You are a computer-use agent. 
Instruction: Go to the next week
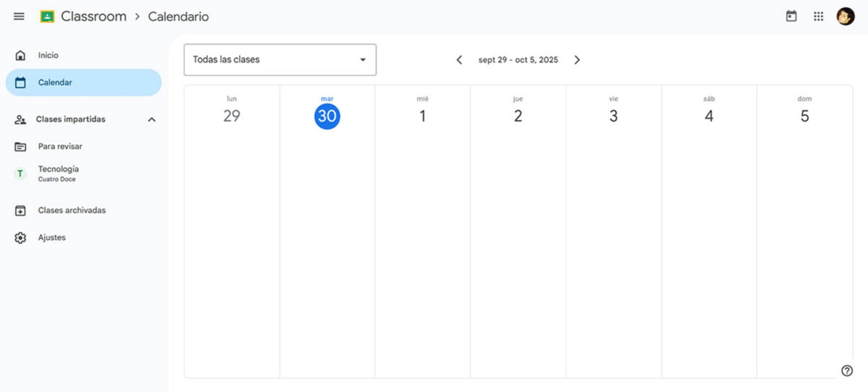coord(577,60)
